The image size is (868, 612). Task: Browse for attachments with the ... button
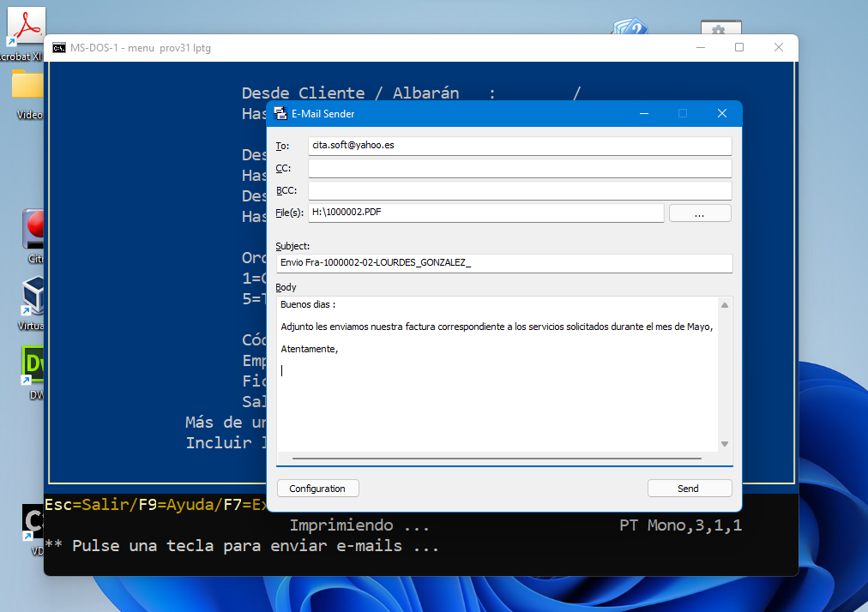click(699, 212)
